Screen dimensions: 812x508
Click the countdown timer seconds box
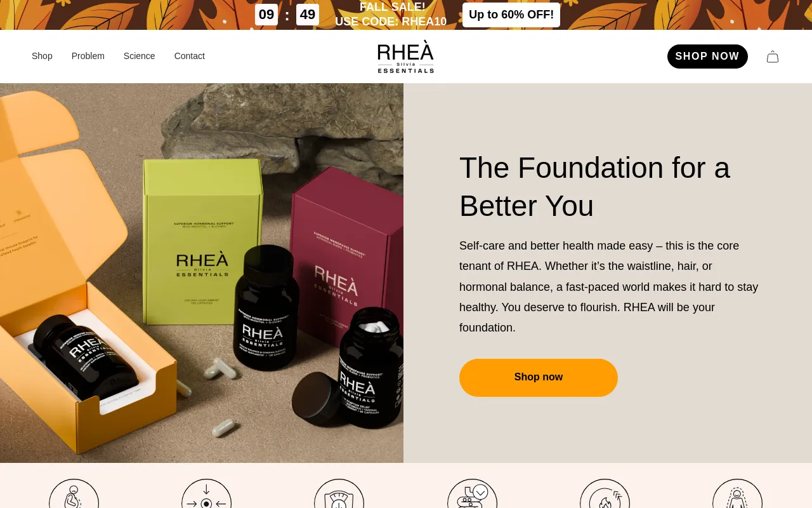pos(308,15)
